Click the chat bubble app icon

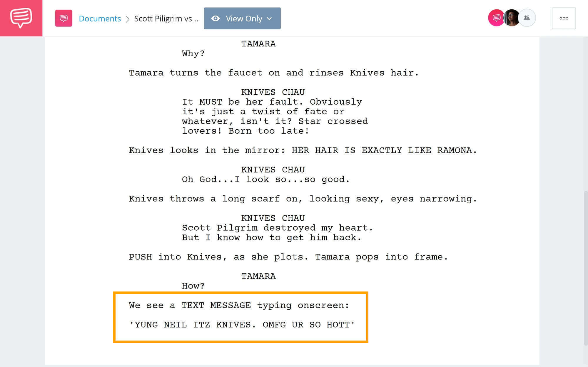pyautogui.click(x=21, y=18)
